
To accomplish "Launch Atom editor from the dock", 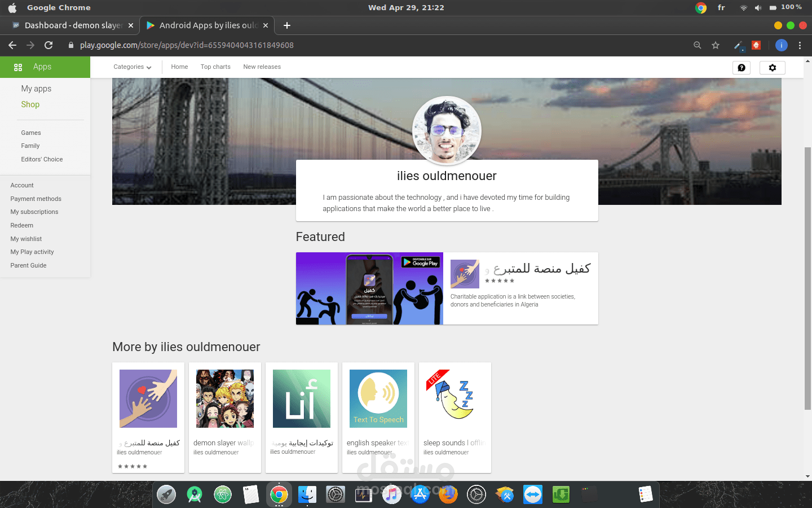I will [223, 494].
